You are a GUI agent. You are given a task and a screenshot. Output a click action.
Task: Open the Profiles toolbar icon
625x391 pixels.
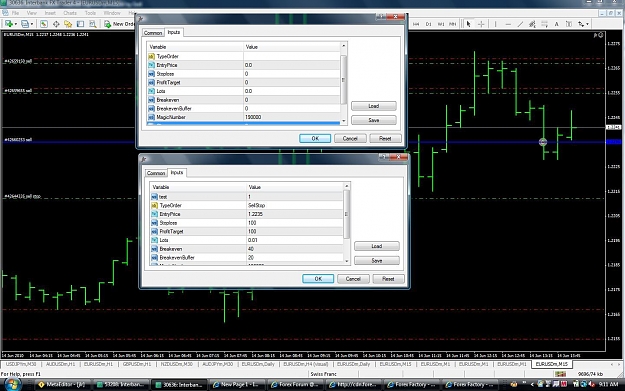tap(25, 24)
